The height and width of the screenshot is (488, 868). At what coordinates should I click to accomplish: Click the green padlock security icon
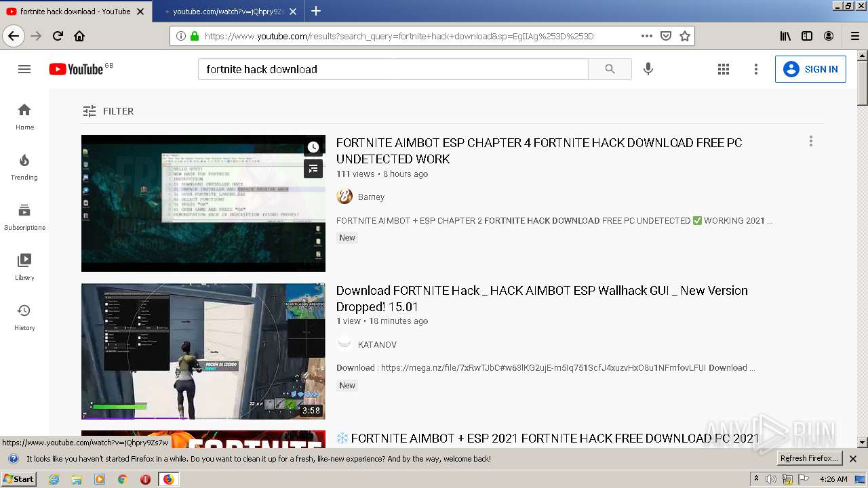pos(195,36)
